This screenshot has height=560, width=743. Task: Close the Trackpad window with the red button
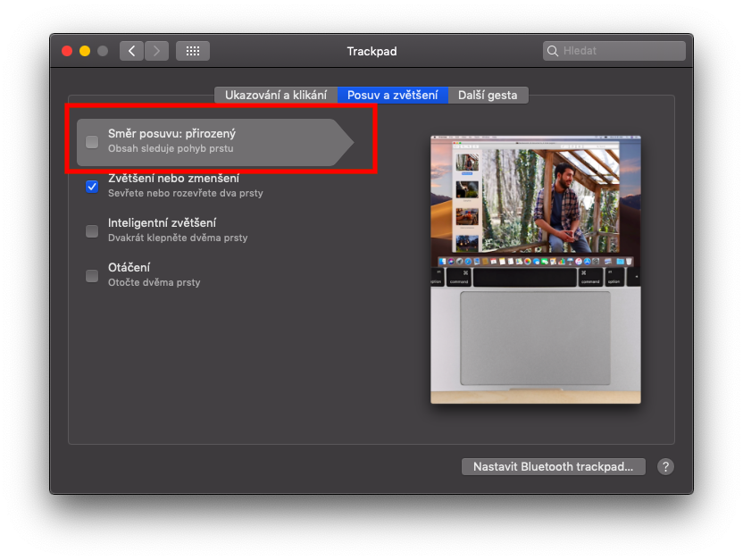67,51
